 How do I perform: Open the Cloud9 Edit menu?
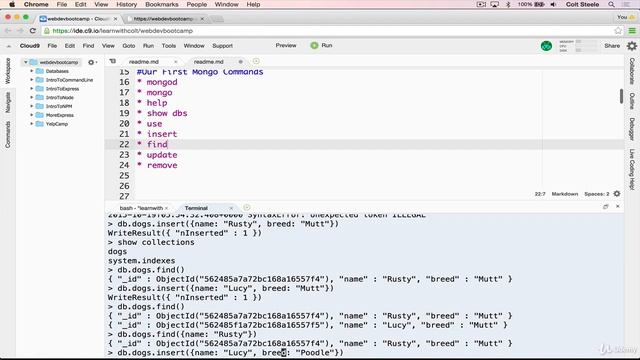pyautogui.click(x=70, y=46)
